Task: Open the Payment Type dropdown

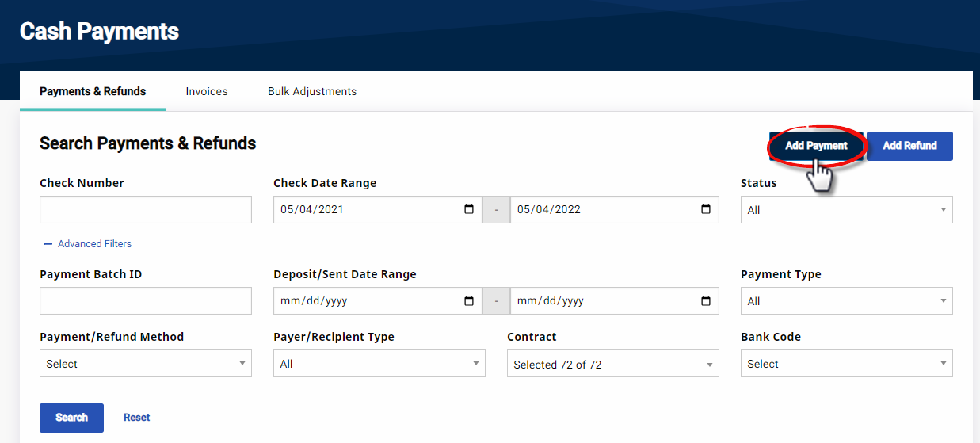Action: tap(846, 301)
